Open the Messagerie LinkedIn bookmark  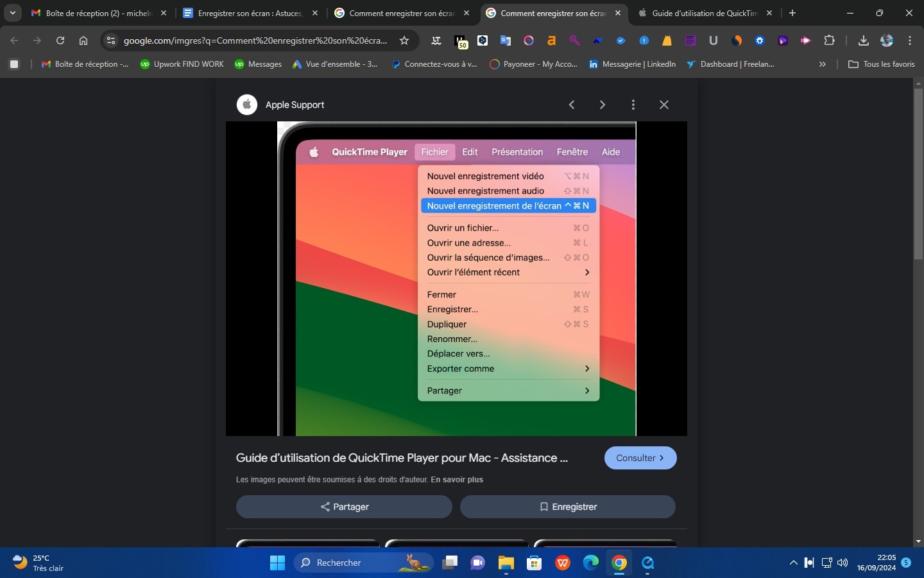click(x=633, y=64)
